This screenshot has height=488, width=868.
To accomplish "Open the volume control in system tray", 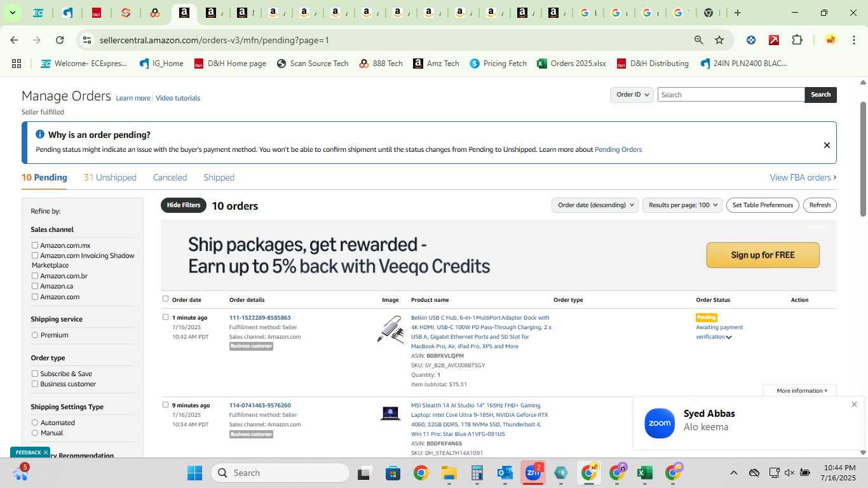I will [x=789, y=473].
